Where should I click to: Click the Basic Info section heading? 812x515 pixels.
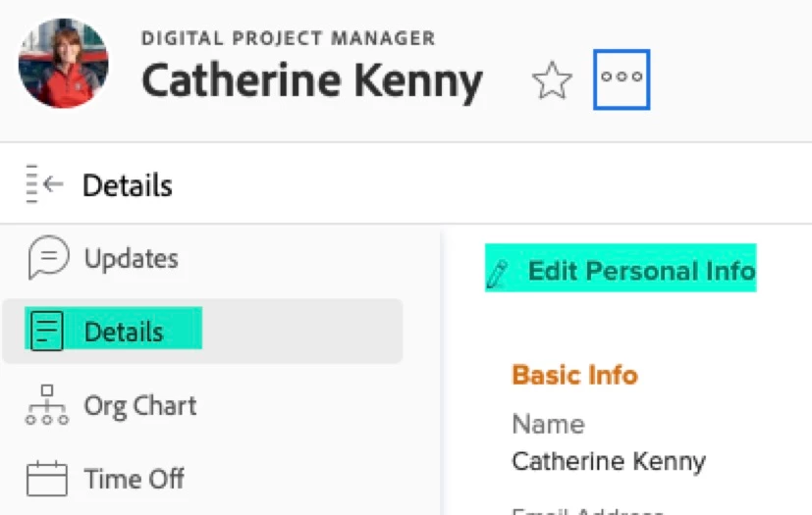click(574, 375)
